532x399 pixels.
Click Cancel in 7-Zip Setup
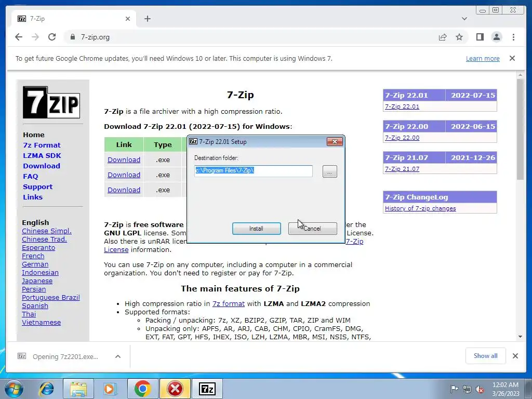pos(312,229)
